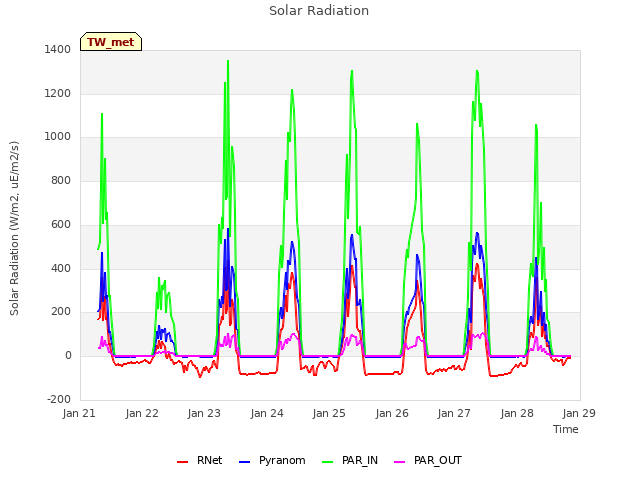Click the Jan 24 x-axis tick label

click(x=267, y=413)
